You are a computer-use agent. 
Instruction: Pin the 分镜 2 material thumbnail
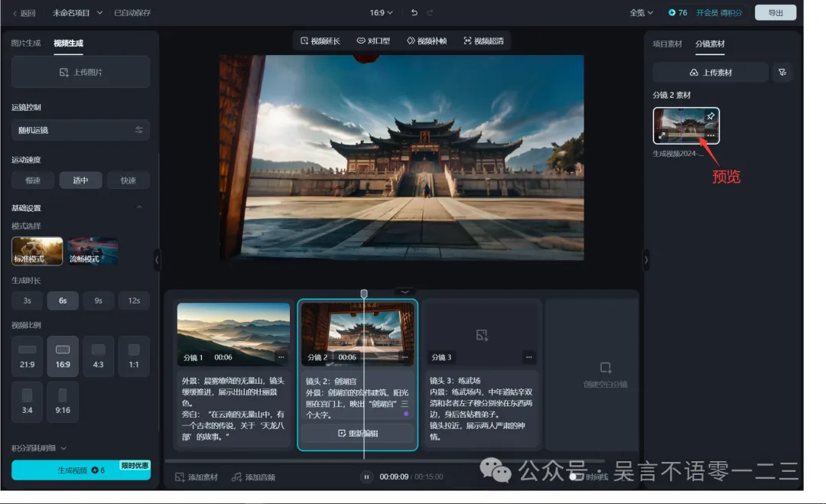click(x=711, y=116)
